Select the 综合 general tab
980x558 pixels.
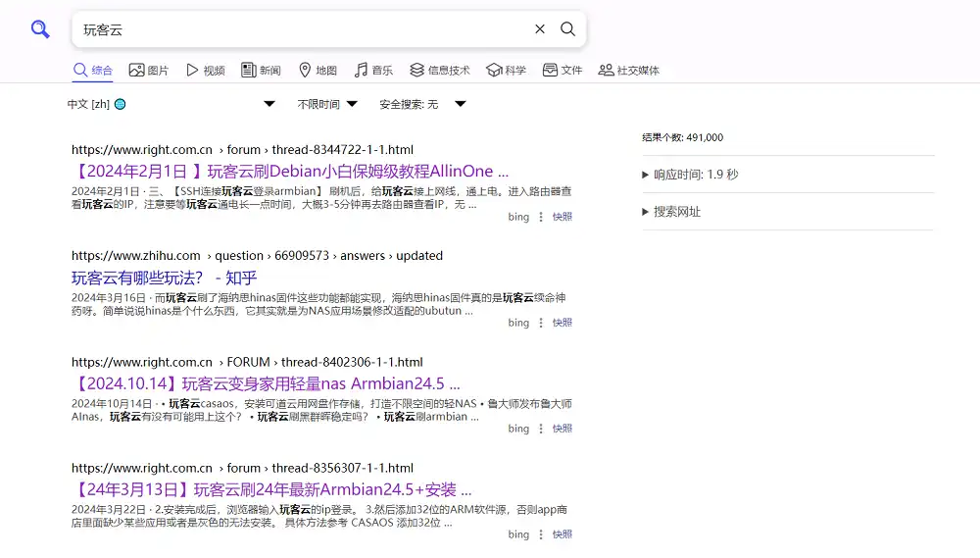(93, 70)
